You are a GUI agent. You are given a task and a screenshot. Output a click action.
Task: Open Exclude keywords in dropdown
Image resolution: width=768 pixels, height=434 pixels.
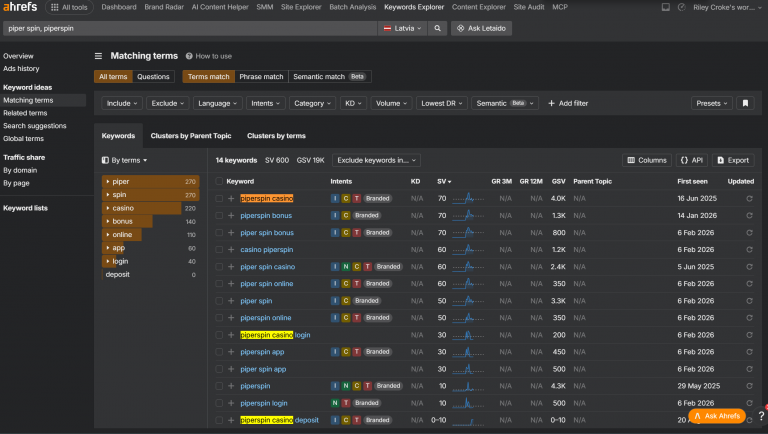point(376,160)
